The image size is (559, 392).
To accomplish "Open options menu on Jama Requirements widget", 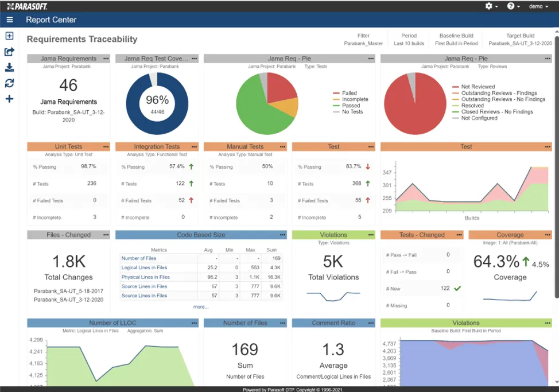I will [x=104, y=58].
